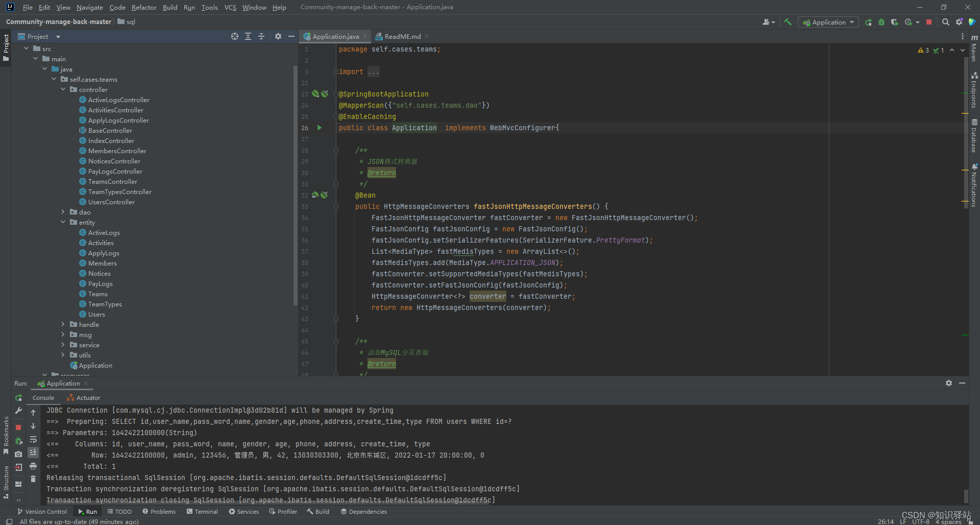Collapse the src folder
Image resolution: width=980 pixels, height=525 pixels.
click(x=27, y=49)
